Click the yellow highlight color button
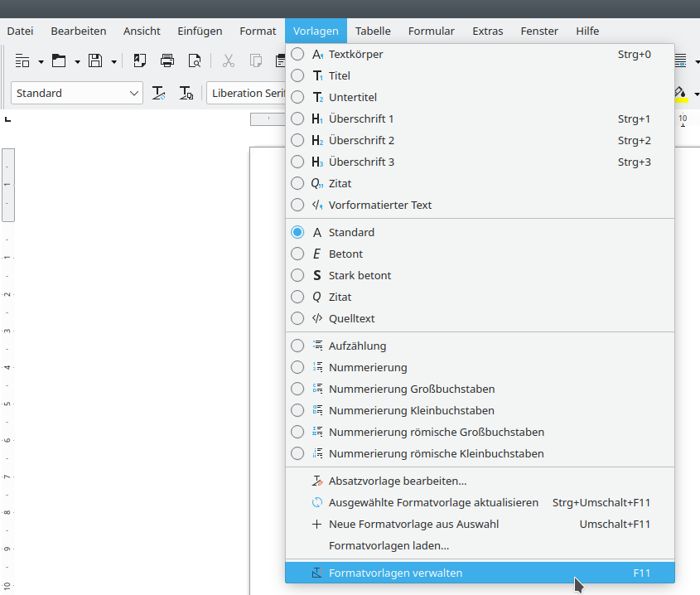The width and height of the screenshot is (700, 595). coord(681,94)
